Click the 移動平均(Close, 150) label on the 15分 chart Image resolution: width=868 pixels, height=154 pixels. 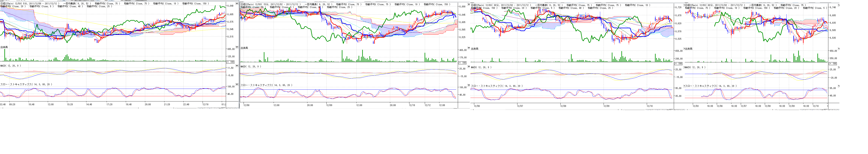[437, 4]
